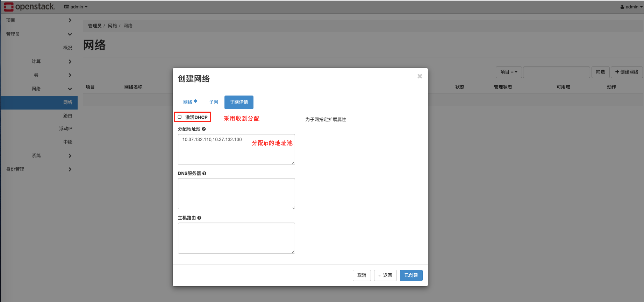Expand the 项目 sidebar section
This screenshot has height=302, width=644.
click(39, 20)
